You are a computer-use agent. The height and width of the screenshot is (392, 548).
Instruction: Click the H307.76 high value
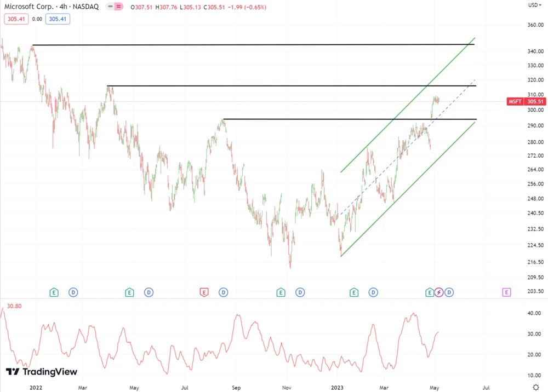click(x=167, y=7)
